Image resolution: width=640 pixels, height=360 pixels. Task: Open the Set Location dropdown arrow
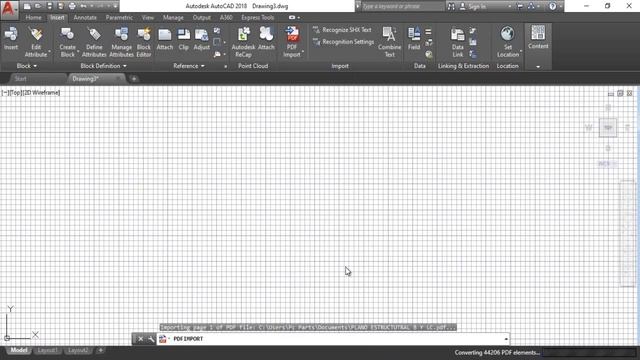pyautogui.click(x=521, y=52)
